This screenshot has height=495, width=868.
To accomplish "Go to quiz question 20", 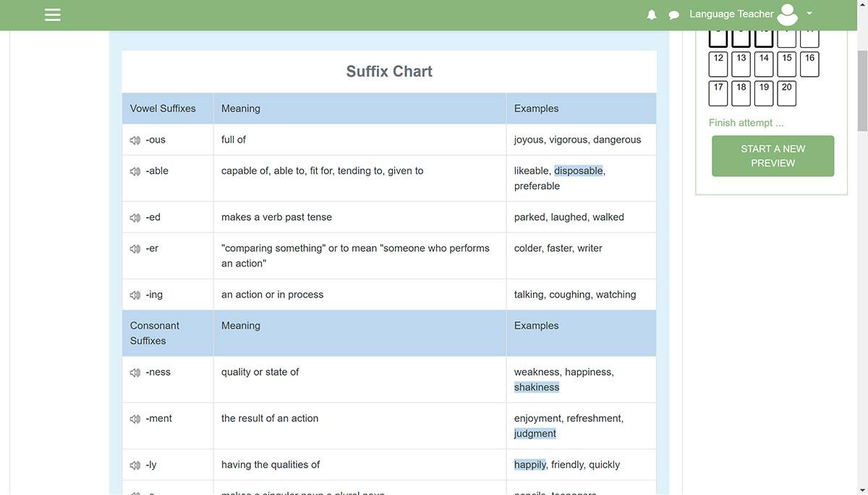I will pyautogui.click(x=787, y=93).
